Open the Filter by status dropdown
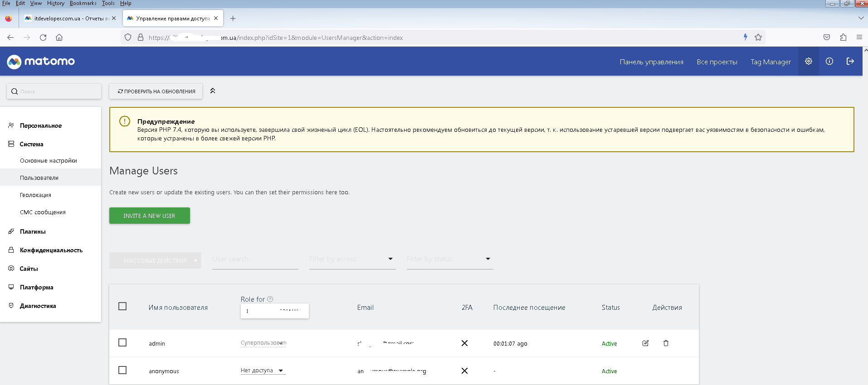This screenshot has height=385, width=868. (449, 259)
